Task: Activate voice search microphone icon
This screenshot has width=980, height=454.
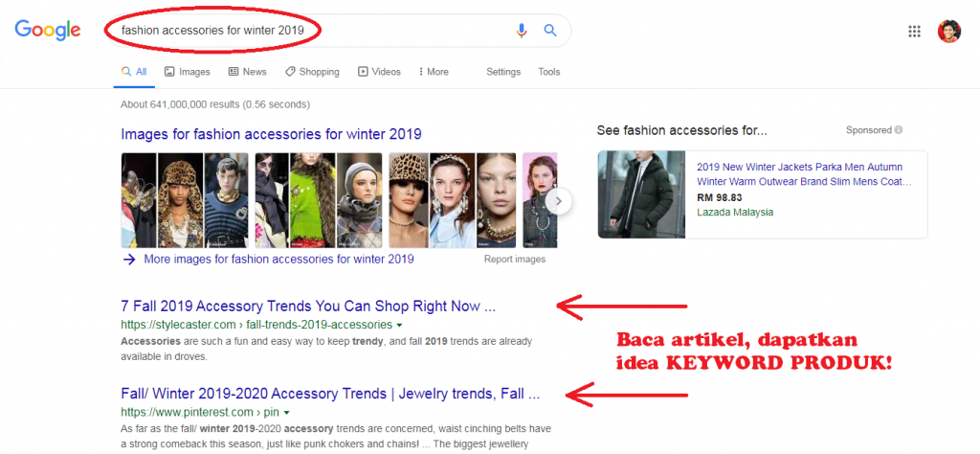Action: click(x=522, y=31)
